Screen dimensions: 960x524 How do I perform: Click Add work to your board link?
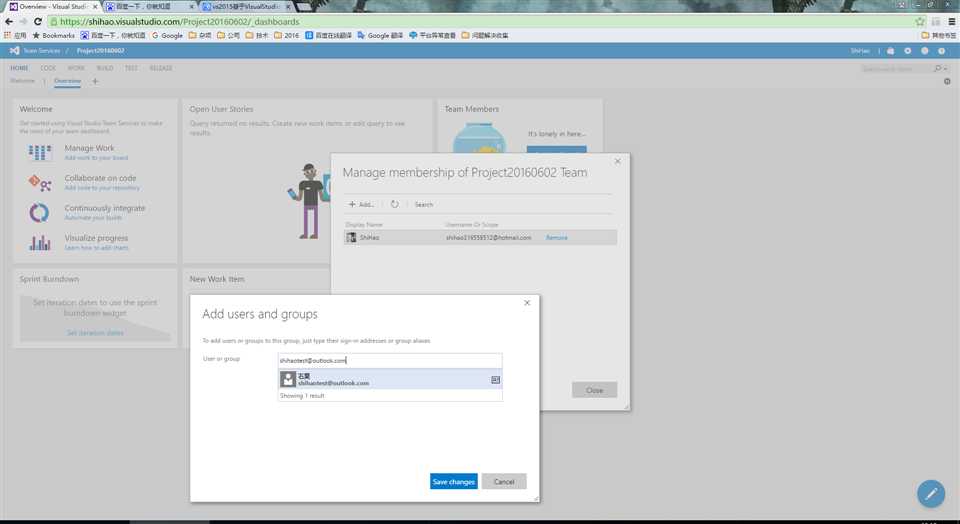click(x=96, y=158)
